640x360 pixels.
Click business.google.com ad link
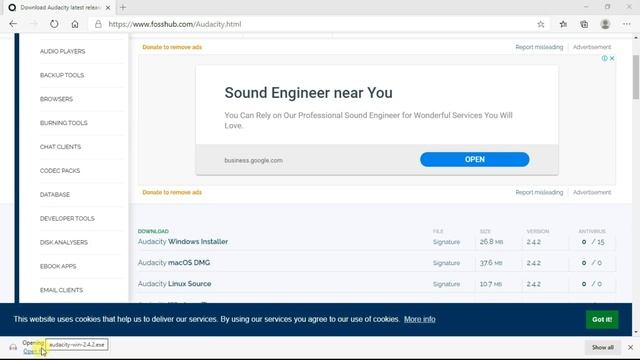click(253, 160)
